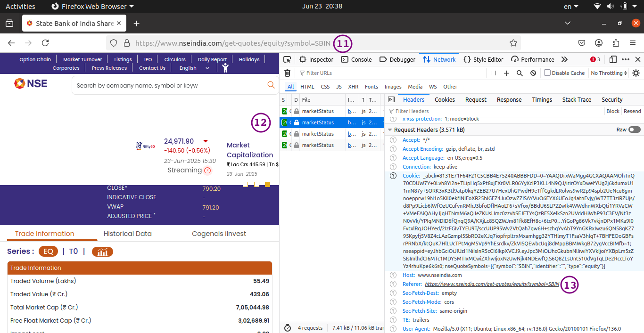Click the Streaming gauge icon
Viewport: 644px width, 333px height.
coord(207,170)
